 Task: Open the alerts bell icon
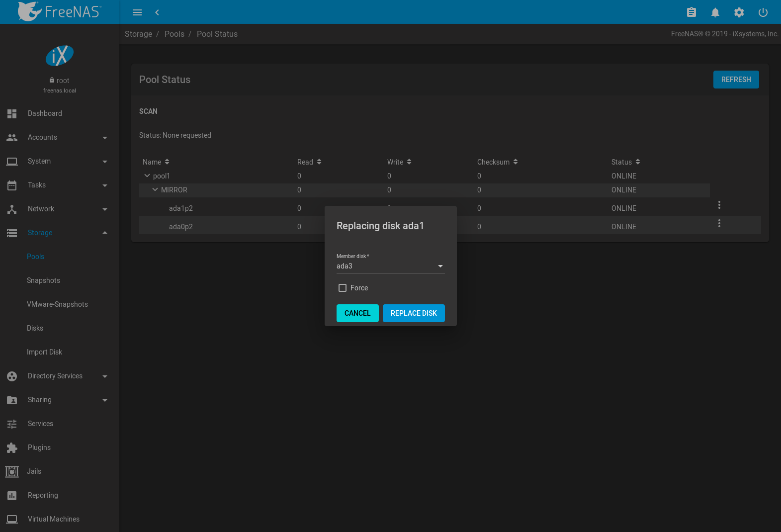click(x=715, y=12)
